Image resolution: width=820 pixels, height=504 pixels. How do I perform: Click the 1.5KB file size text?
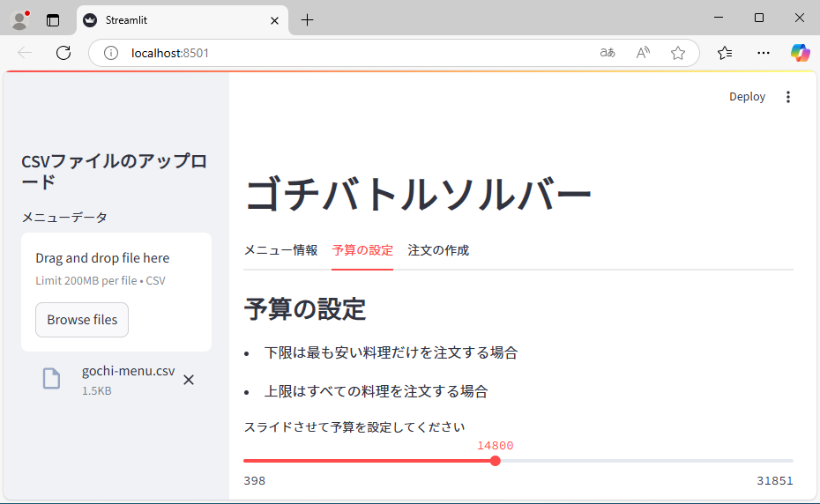point(96,390)
